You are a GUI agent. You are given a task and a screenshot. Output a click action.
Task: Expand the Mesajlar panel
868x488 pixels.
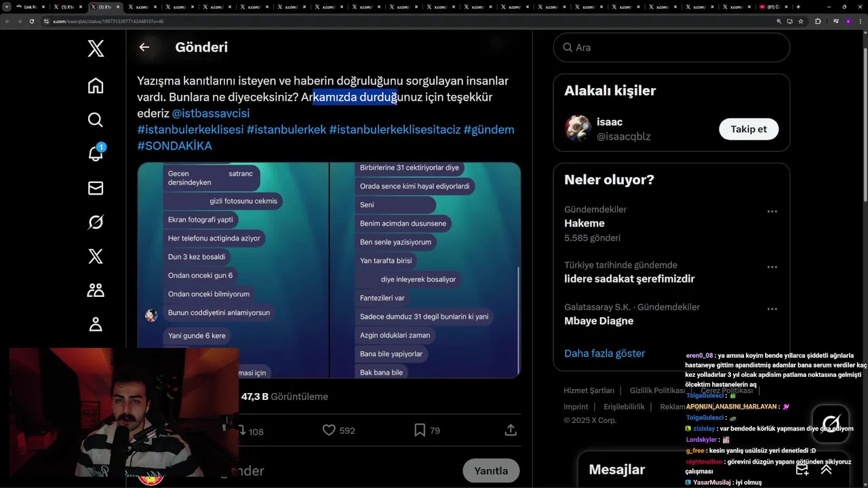point(826,469)
